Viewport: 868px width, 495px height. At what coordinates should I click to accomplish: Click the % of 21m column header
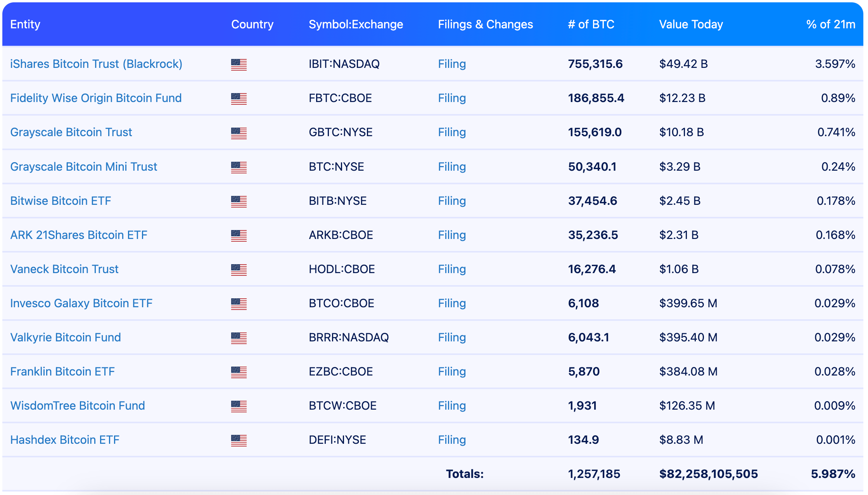[830, 24]
